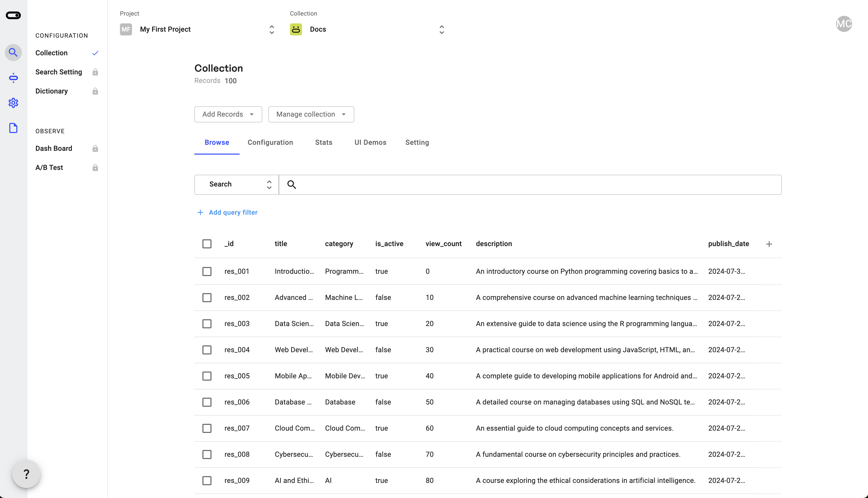Switch to the Setting tab

[417, 143]
